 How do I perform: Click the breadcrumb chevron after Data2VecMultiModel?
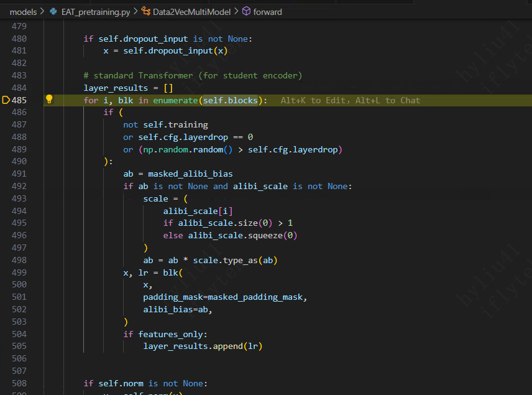click(x=236, y=12)
